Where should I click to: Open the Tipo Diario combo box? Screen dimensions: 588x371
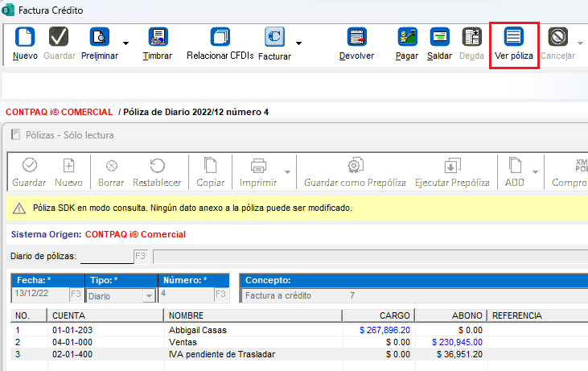point(147,295)
